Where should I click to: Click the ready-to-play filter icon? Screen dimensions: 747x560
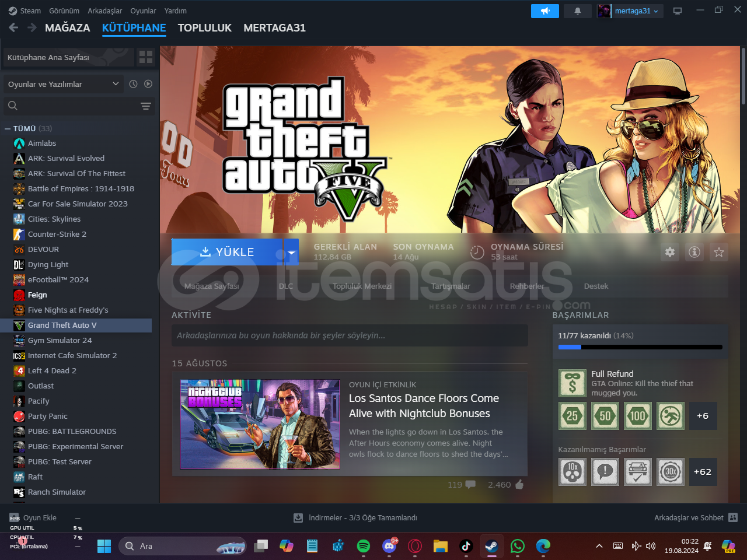coord(148,84)
